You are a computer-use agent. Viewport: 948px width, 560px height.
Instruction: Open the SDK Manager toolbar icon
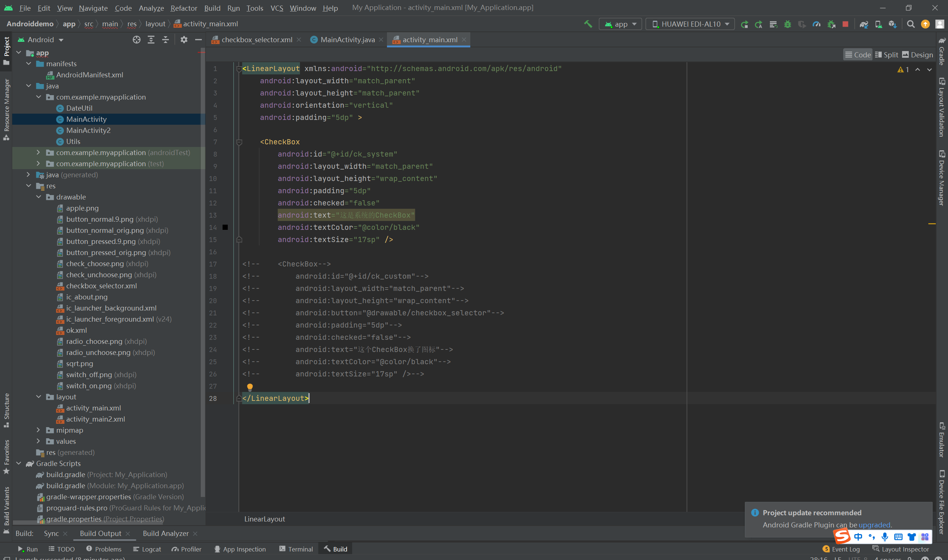pos(892,24)
